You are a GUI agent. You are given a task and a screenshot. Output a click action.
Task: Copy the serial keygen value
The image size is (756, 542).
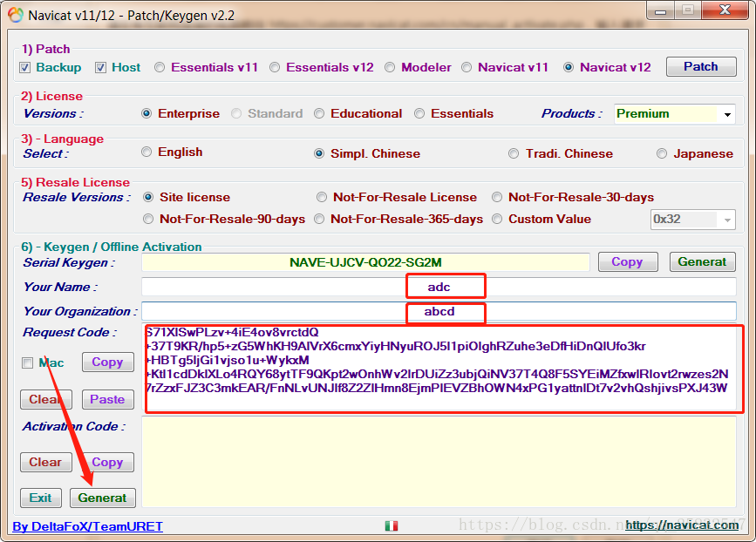point(628,261)
